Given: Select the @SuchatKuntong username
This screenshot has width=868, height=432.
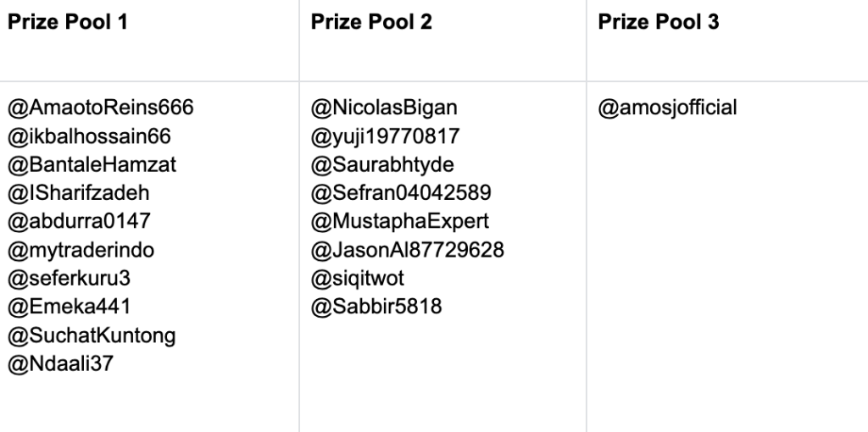Looking at the screenshot, I should (x=92, y=335).
